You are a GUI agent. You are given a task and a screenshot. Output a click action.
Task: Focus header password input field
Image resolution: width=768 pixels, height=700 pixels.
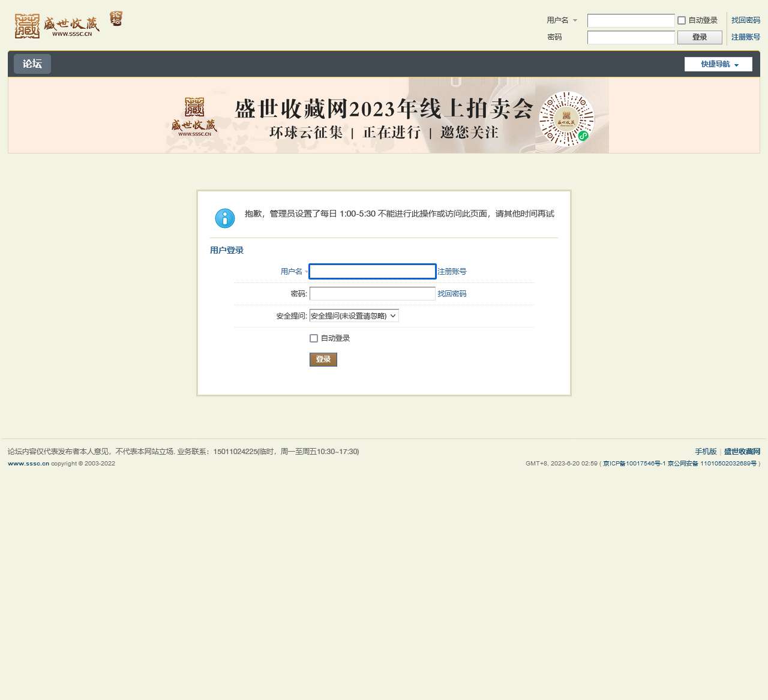tap(631, 38)
